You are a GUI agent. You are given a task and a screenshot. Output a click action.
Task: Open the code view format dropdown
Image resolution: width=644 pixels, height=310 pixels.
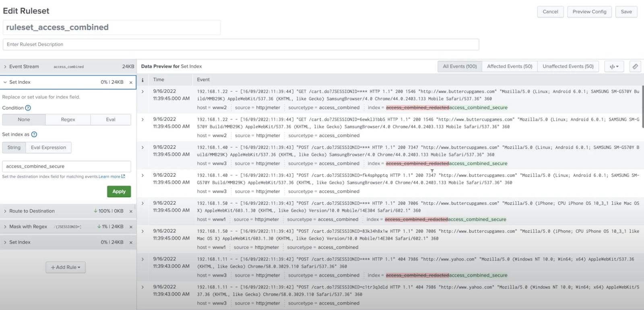(x=614, y=66)
